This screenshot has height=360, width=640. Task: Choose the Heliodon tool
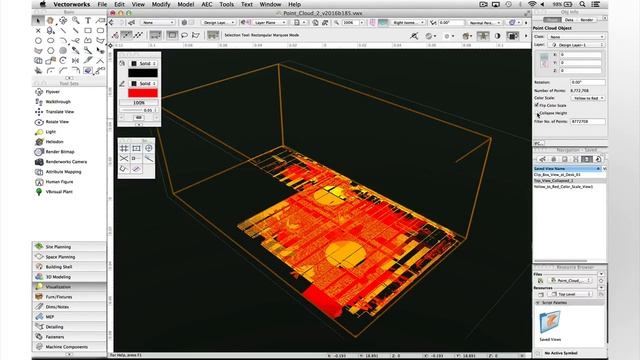click(x=54, y=142)
